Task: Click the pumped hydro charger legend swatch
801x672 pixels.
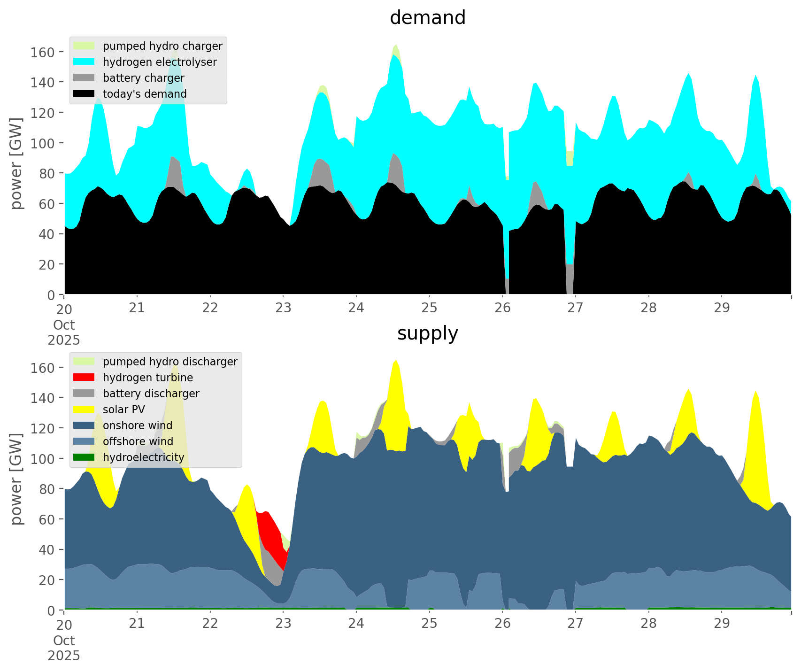Action: (84, 46)
